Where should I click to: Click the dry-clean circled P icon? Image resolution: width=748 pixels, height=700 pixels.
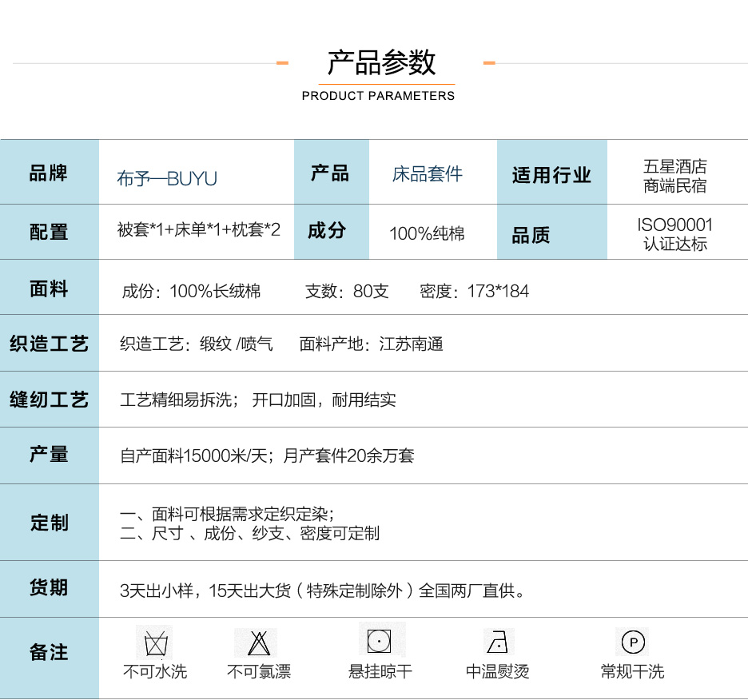click(x=632, y=642)
